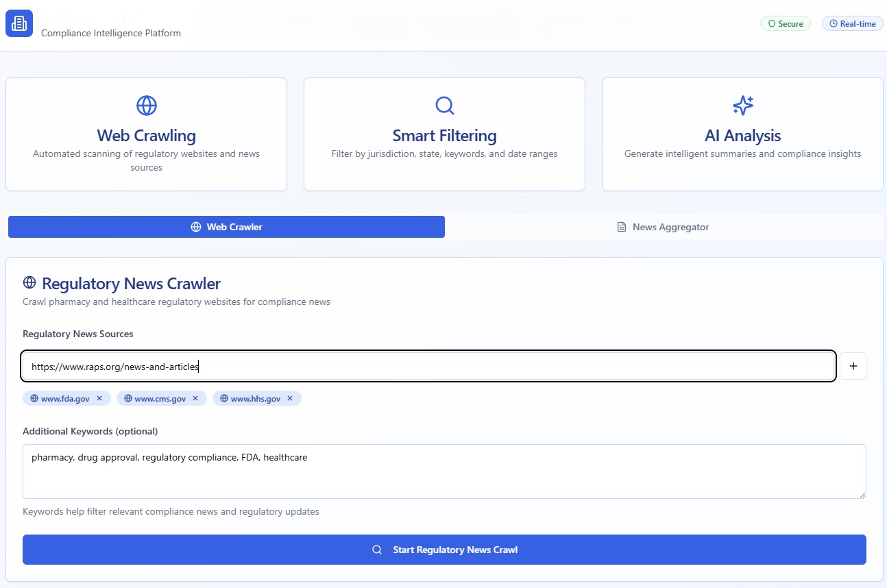Click into the Additional Keywords text area
The height and width of the screenshot is (588, 887).
point(444,471)
